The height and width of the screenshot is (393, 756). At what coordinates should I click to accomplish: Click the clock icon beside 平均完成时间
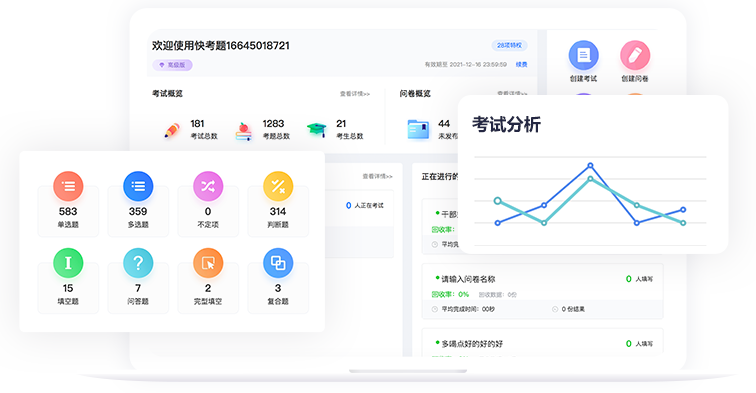(x=434, y=309)
